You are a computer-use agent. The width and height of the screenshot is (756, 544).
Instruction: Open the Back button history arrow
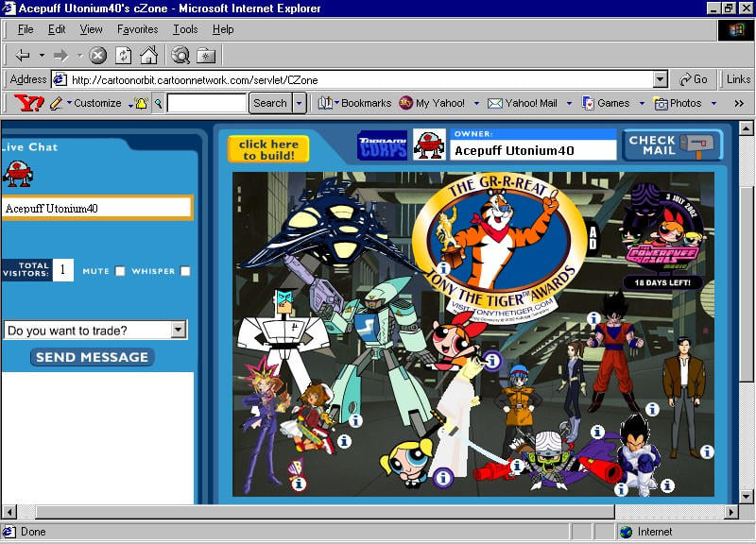[42, 56]
